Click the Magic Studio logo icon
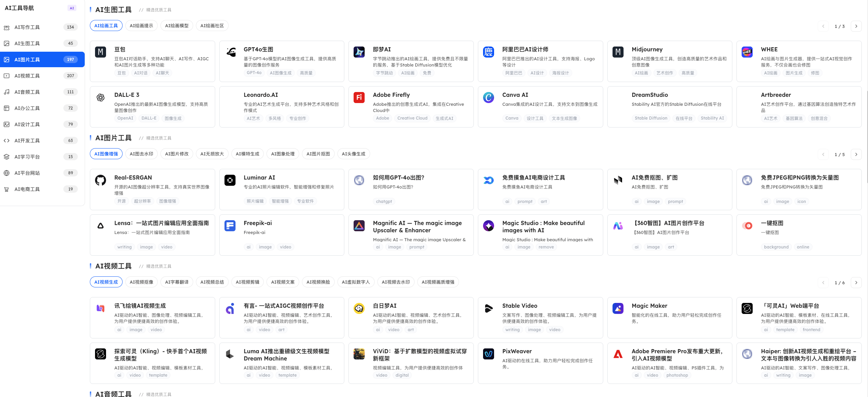This screenshot has height=397, width=868. [489, 226]
